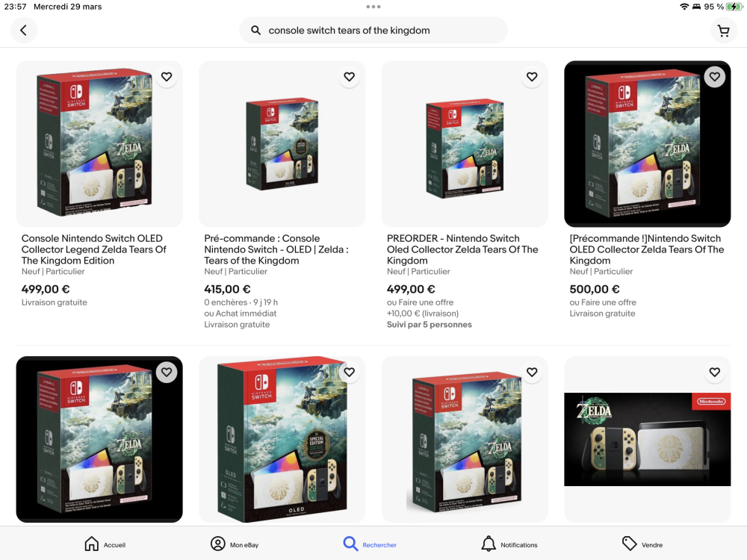The height and width of the screenshot is (560, 747).
Task: Open the 'Console Nintendo Switch OLED Collector Legend' title
Action: pos(94,249)
